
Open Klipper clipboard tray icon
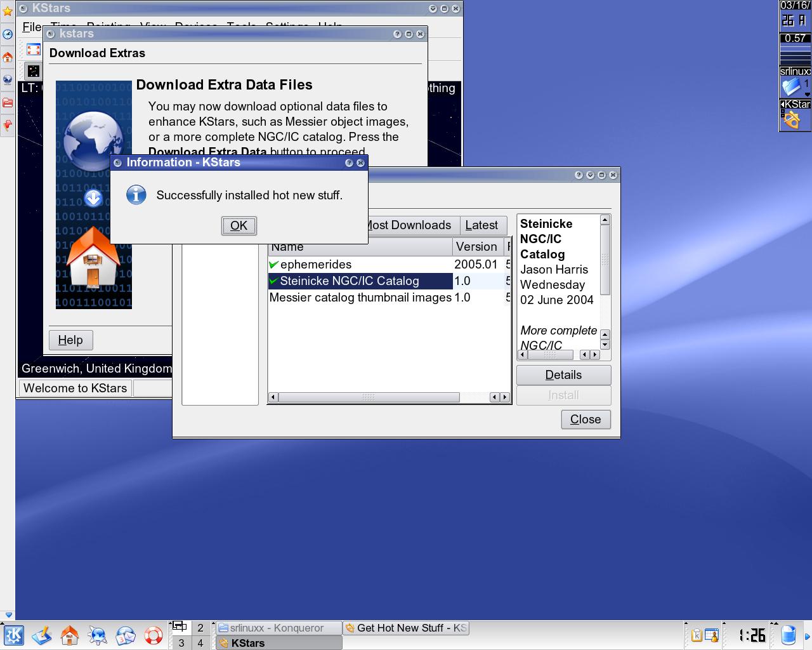[x=697, y=635]
